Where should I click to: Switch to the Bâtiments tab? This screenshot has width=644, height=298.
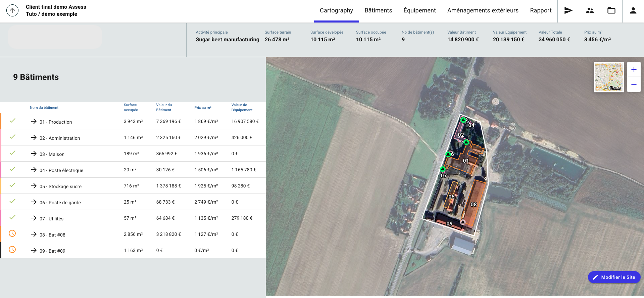[x=378, y=10]
